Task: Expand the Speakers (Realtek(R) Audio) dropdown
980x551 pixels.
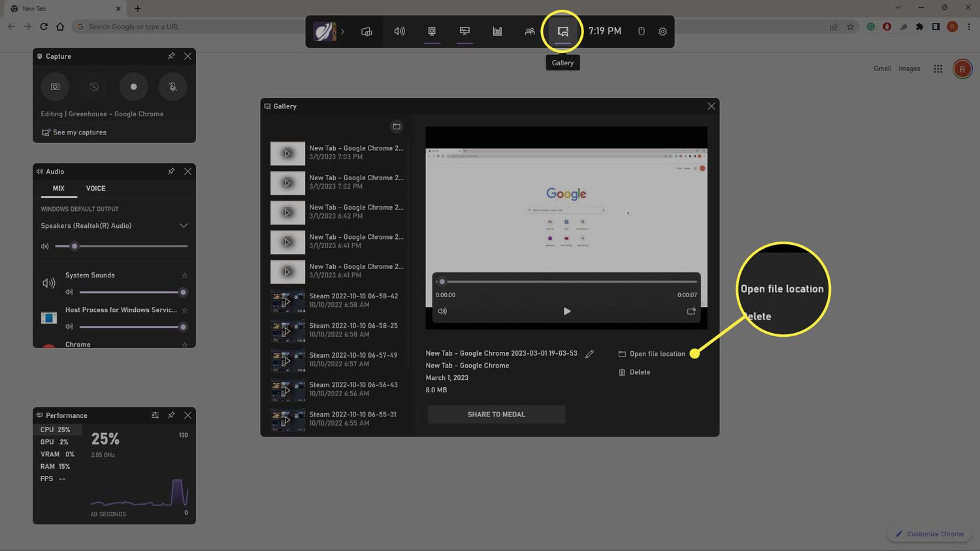Action: pos(184,226)
